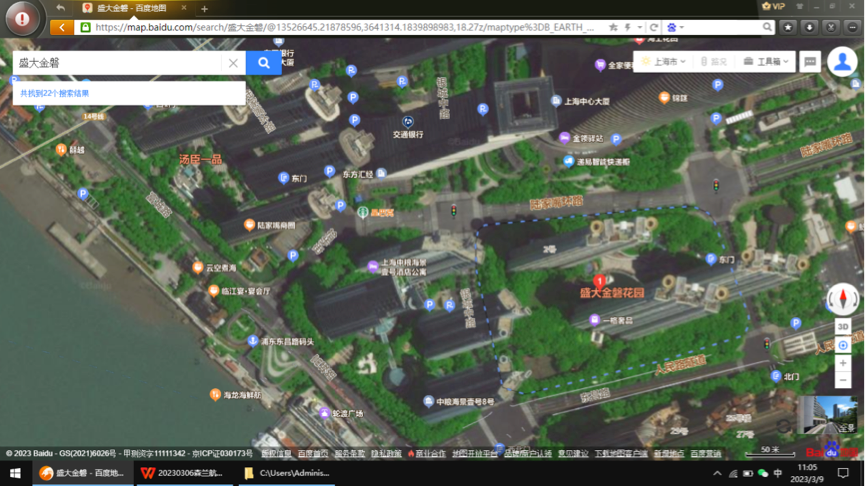Viewport: 865px width, 487px height.
Task: Open the Shanghai city selector dropdown
Action: click(x=664, y=62)
